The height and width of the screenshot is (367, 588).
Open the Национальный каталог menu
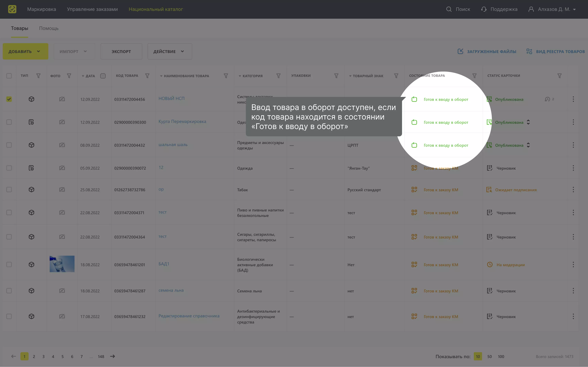pyautogui.click(x=156, y=9)
